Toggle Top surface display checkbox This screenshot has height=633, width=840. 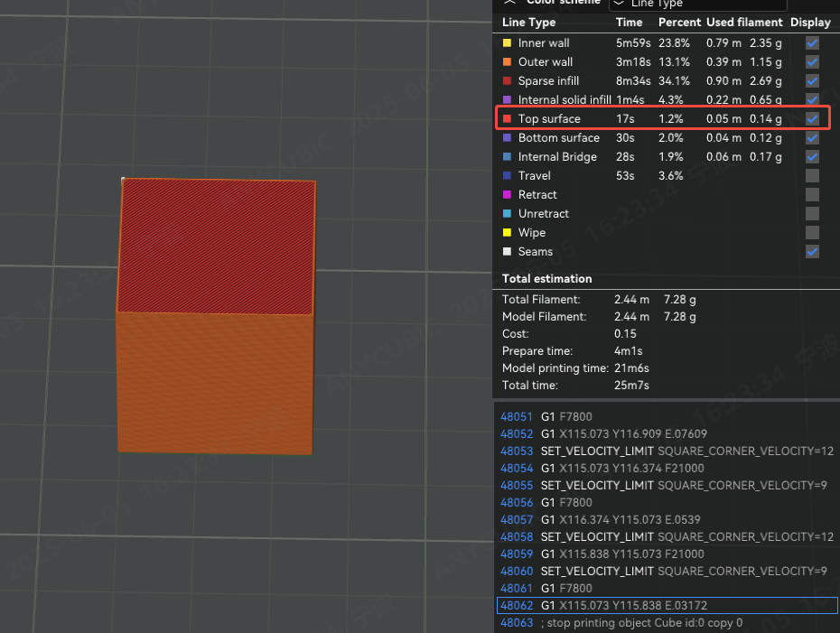click(812, 119)
